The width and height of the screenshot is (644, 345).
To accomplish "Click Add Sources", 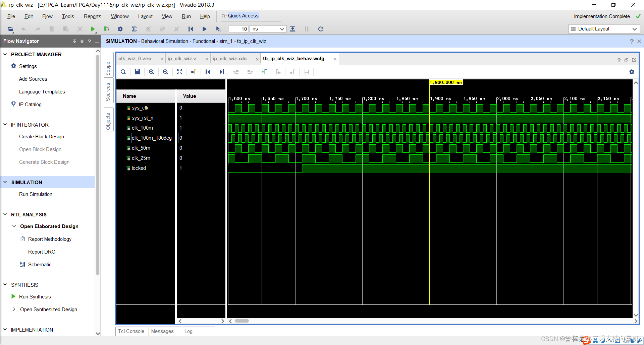I will point(33,79).
